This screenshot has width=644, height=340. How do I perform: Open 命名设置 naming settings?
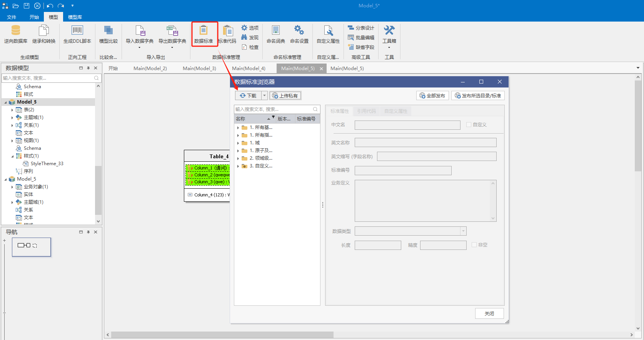coord(299,34)
